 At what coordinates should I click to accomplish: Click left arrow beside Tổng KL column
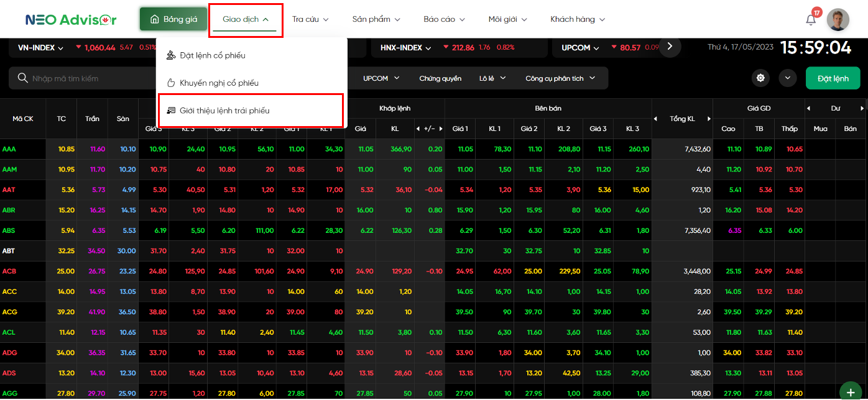pos(655,119)
